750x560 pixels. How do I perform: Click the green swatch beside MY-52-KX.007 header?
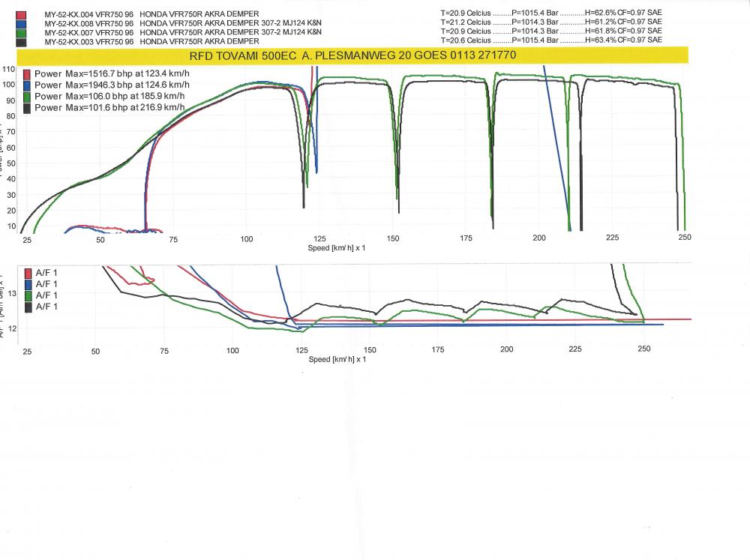tap(21, 32)
